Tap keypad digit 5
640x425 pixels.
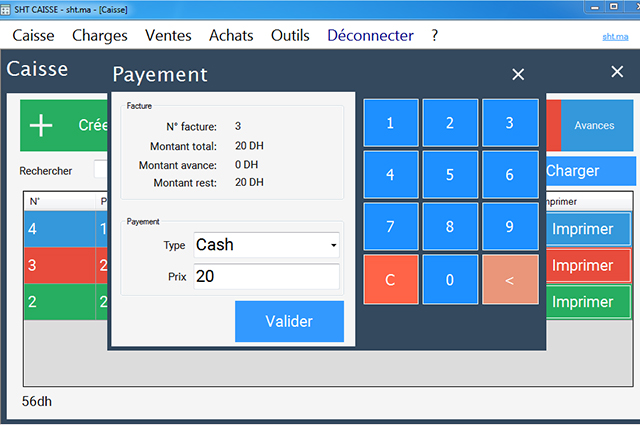click(x=450, y=174)
